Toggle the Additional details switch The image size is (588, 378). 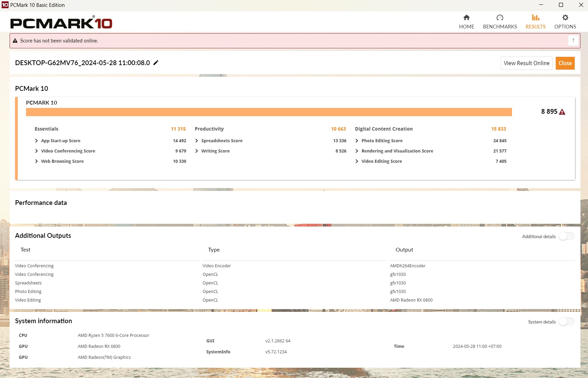point(566,236)
